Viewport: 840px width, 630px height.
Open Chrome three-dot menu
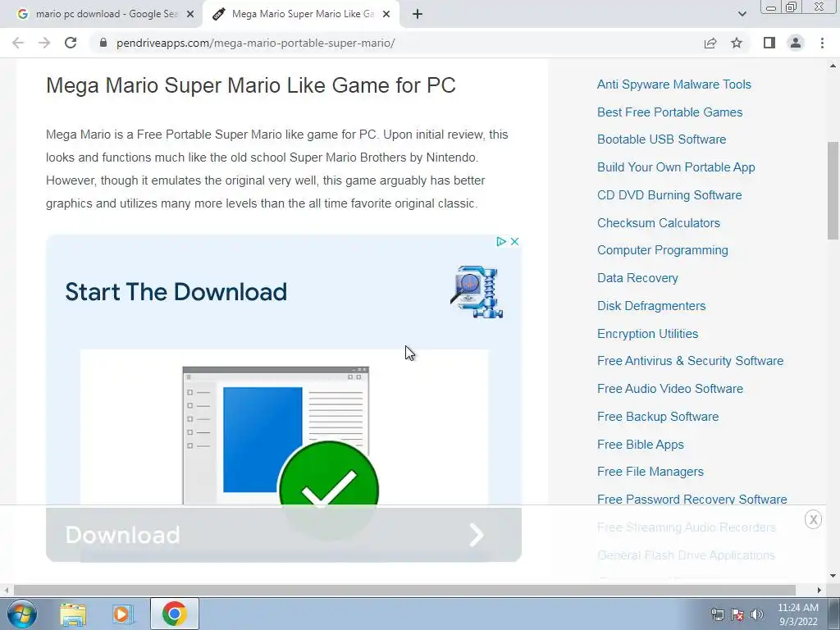(822, 43)
